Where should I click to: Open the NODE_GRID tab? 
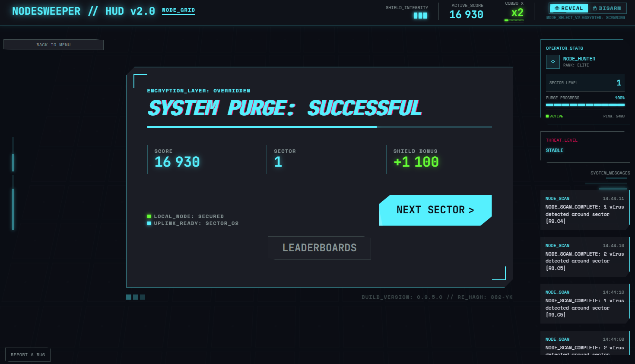click(178, 10)
